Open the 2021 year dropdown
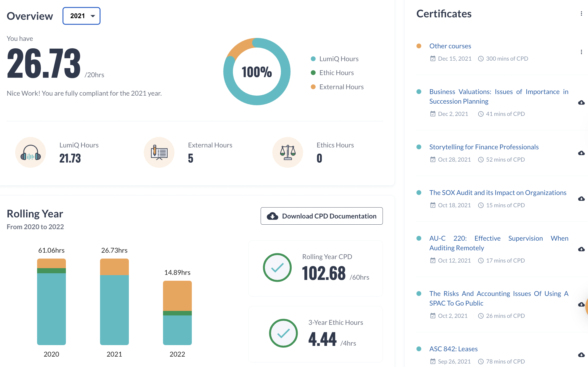 [x=81, y=16]
